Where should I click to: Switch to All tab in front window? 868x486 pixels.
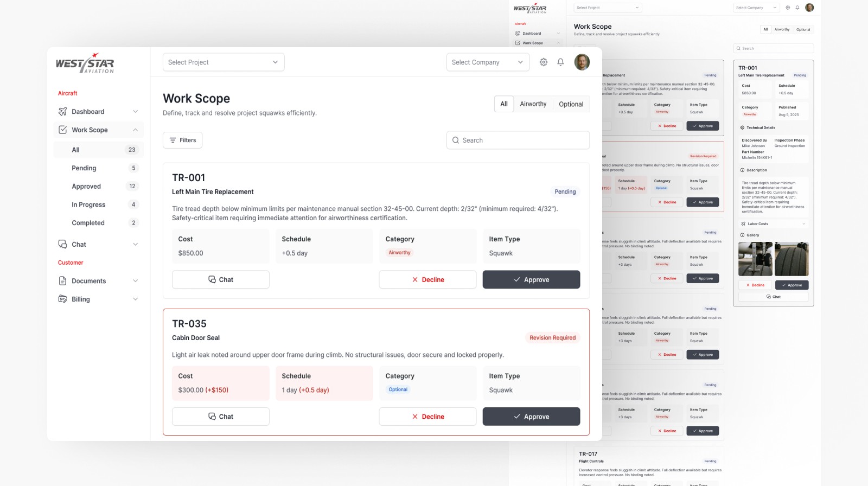504,104
